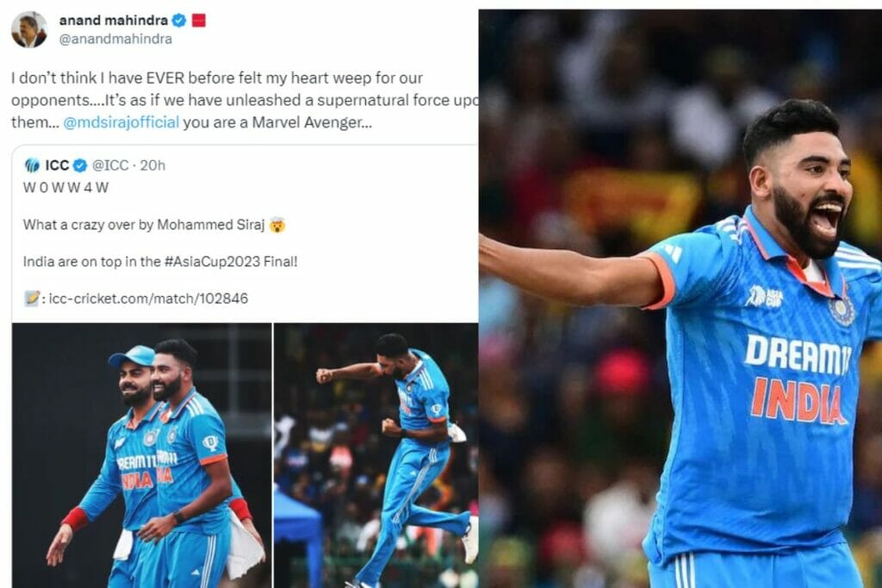Click the red square badge after the name
The height and width of the screenshot is (588, 882).
tap(199, 21)
